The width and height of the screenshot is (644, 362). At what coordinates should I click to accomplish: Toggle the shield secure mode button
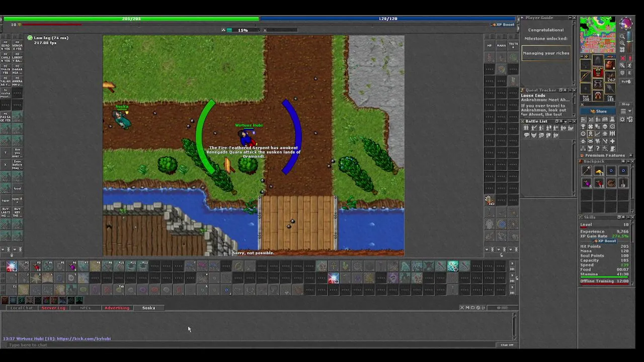pyautogui.click(x=622, y=73)
